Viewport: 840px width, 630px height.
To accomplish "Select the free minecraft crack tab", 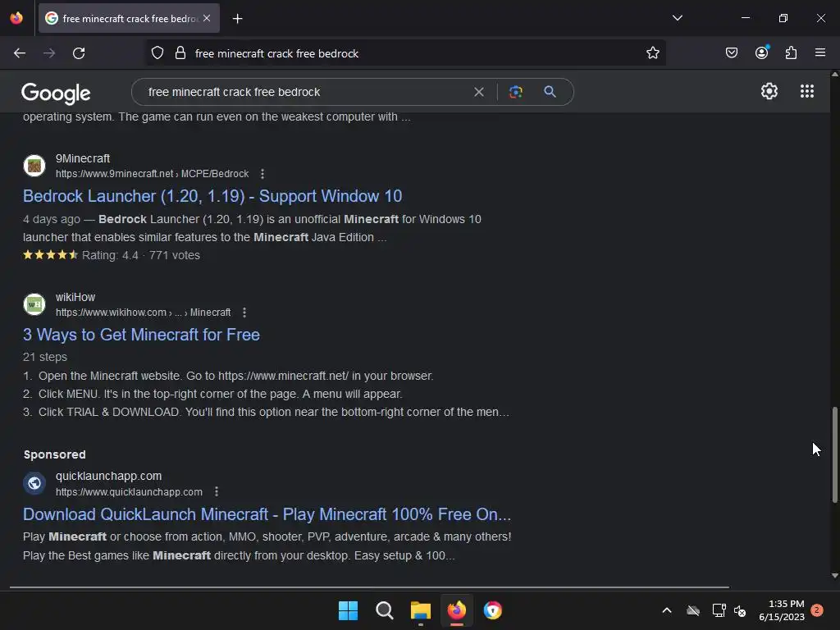I will click(x=129, y=18).
